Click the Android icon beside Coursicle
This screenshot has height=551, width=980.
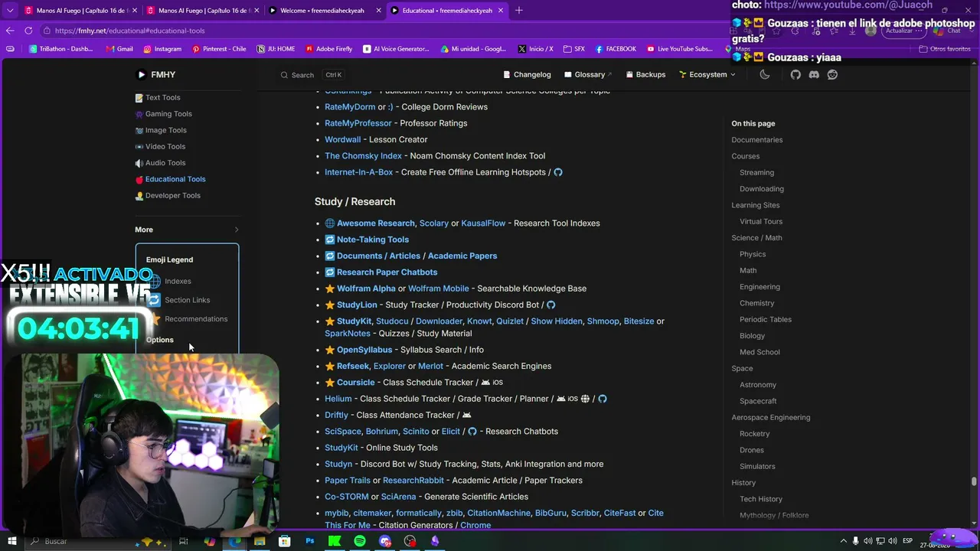[485, 383]
